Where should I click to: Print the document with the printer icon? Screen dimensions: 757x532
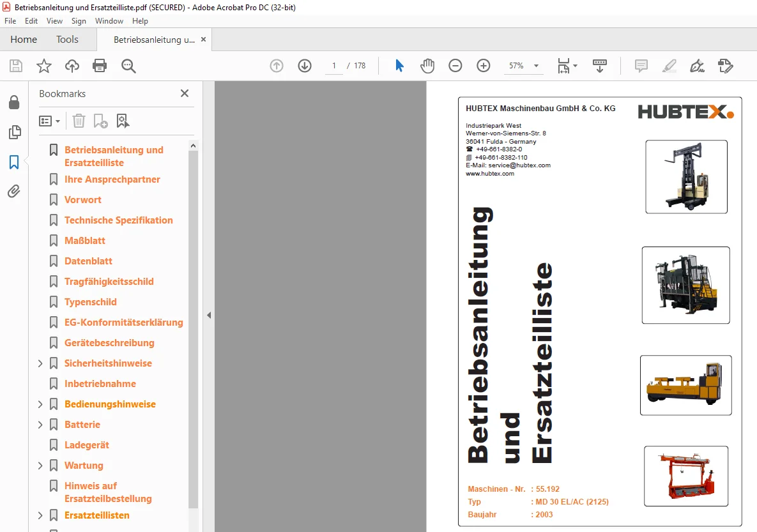(100, 66)
